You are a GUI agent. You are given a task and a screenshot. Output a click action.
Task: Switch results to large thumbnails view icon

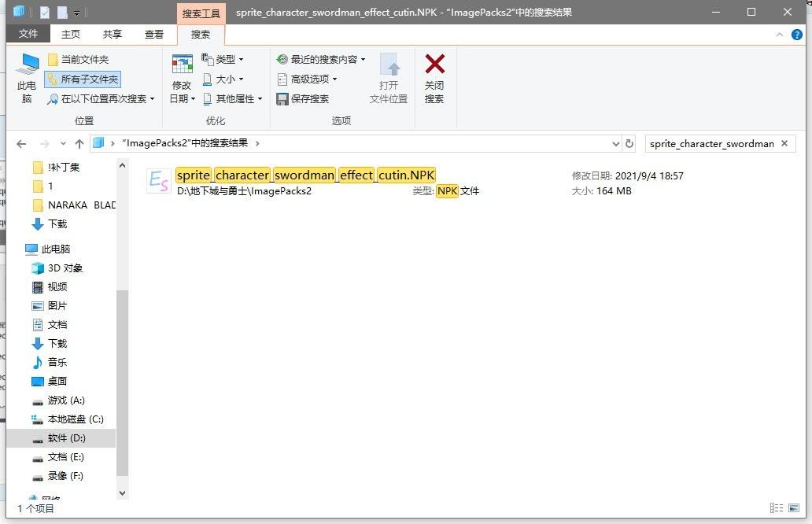tap(795, 508)
